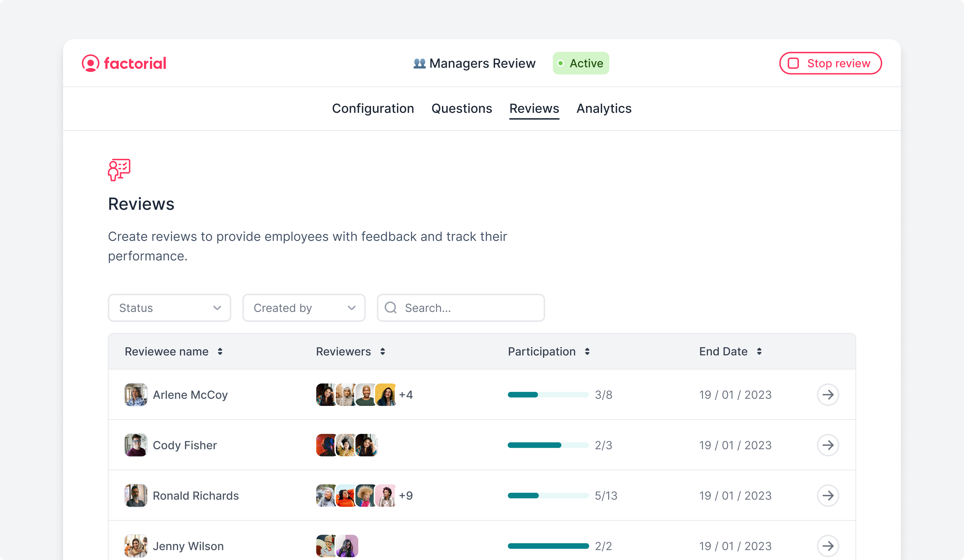964x560 pixels.
Task: Switch to the Questions tab
Action: [462, 108]
